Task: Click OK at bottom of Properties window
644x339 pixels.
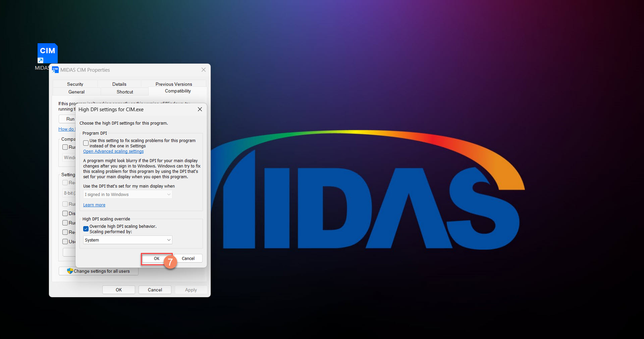Action: pyautogui.click(x=119, y=290)
